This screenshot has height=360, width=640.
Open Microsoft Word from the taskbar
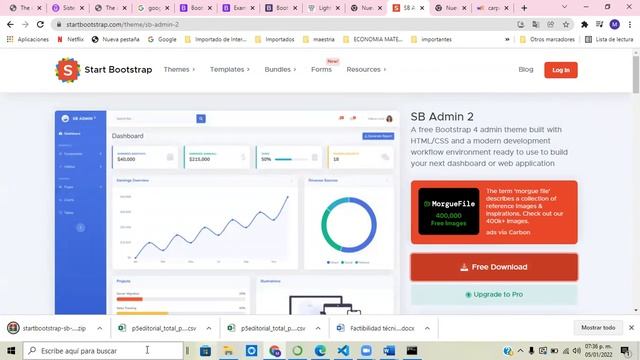click(389, 351)
